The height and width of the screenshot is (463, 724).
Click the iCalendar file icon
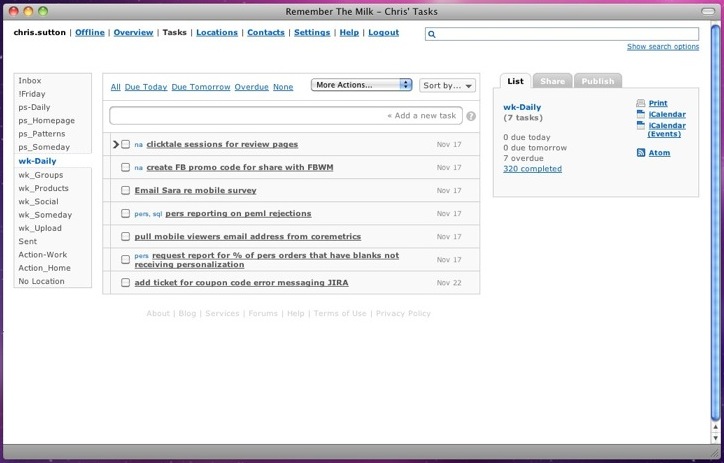[640, 114]
